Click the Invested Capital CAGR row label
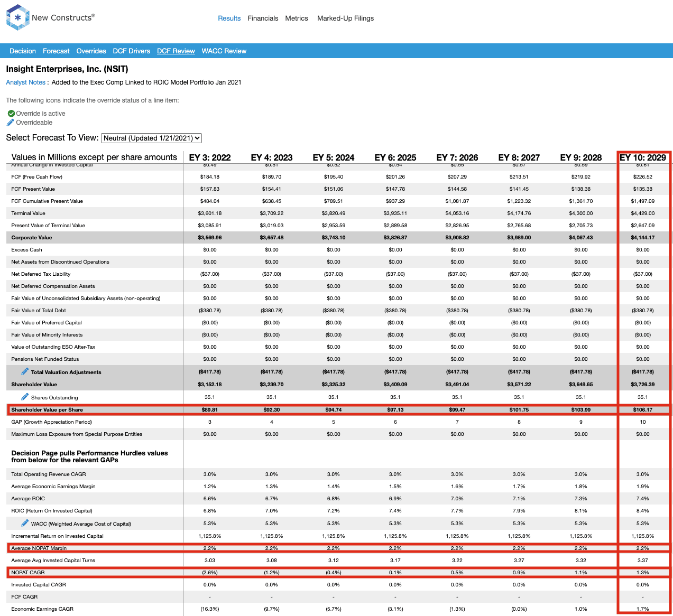 [39, 585]
